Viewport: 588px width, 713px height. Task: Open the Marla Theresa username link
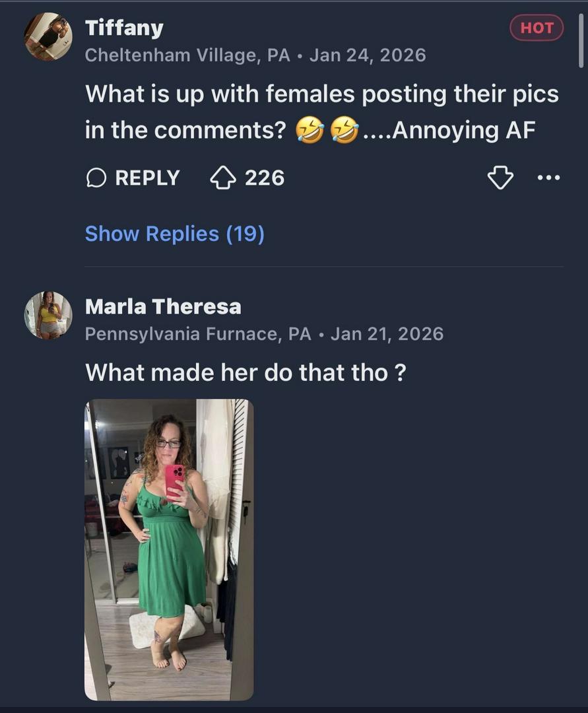(163, 306)
